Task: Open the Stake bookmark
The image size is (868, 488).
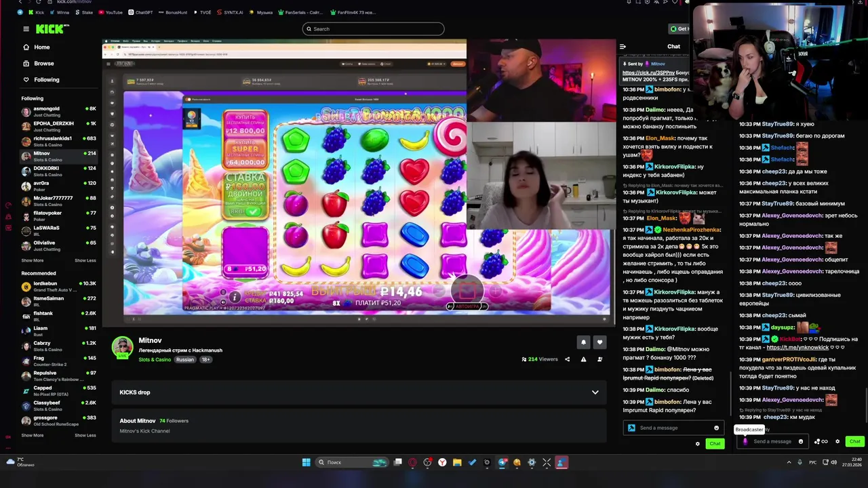Action: (84, 12)
